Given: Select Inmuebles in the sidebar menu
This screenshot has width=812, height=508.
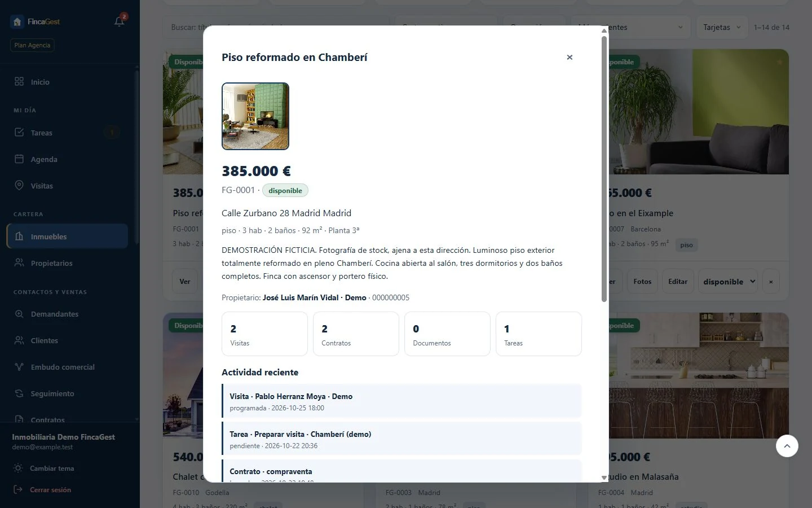Looking at the screenshot, I should pyautogui.click(x=67, y=237).
